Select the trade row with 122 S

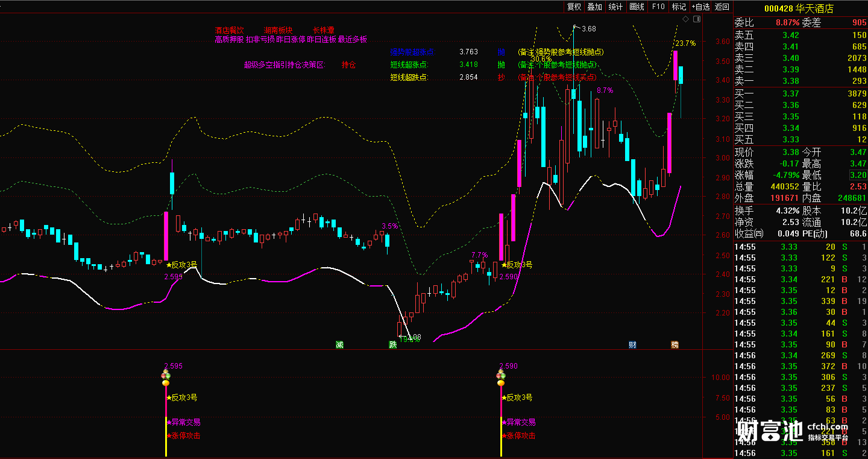800,258
